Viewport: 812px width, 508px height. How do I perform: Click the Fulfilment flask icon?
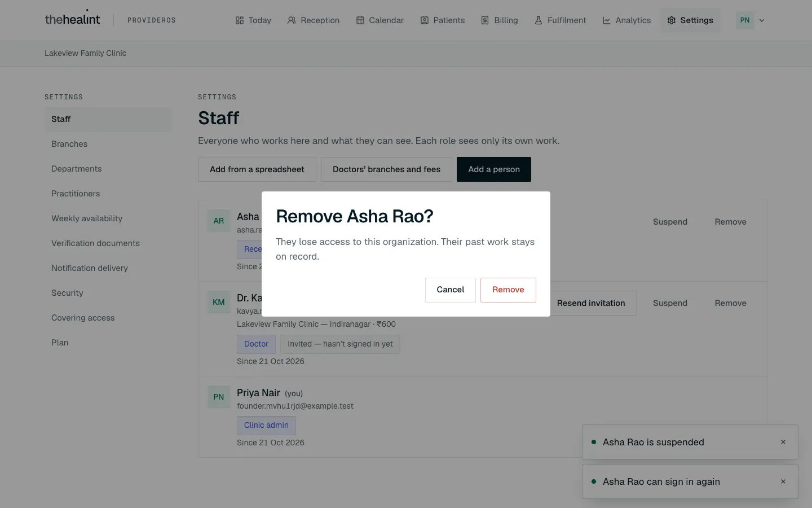(539, 20)
